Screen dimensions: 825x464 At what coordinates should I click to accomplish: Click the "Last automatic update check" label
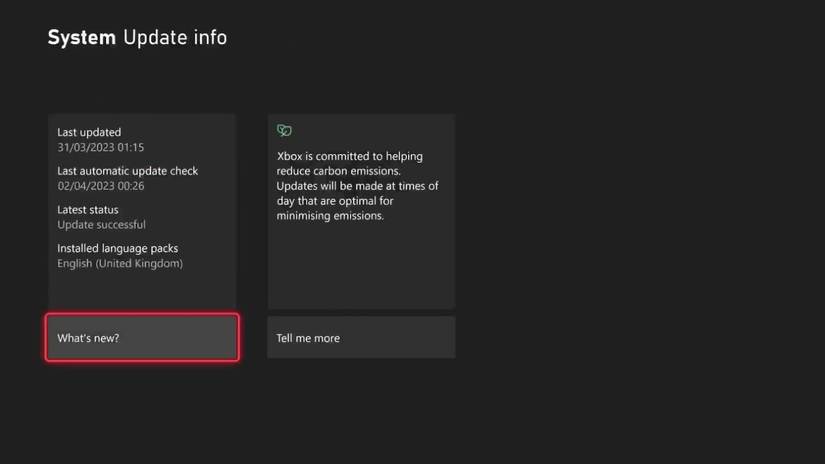tap(128, 171)
